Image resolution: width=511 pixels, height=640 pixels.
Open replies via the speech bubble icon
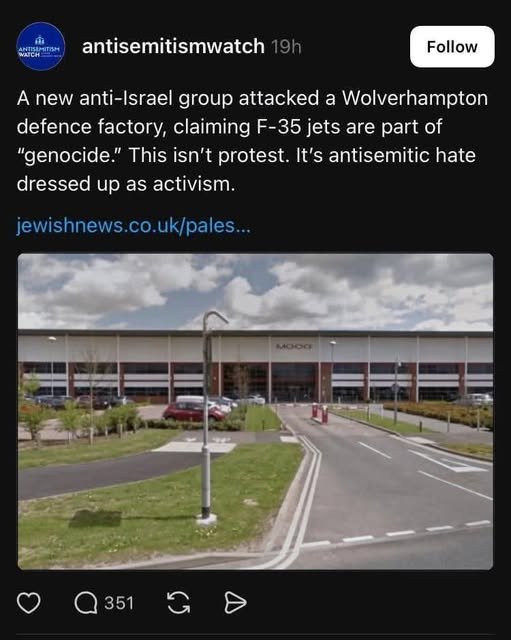(86, 603)
